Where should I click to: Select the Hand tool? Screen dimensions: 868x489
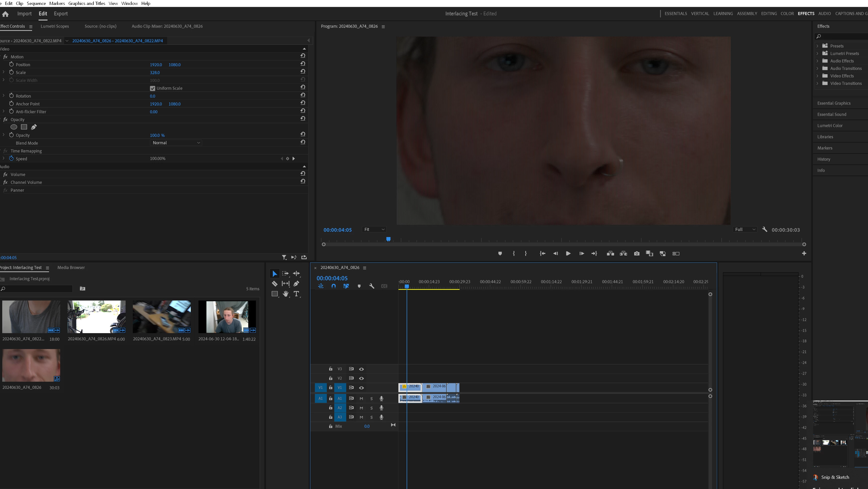(286, 294)
